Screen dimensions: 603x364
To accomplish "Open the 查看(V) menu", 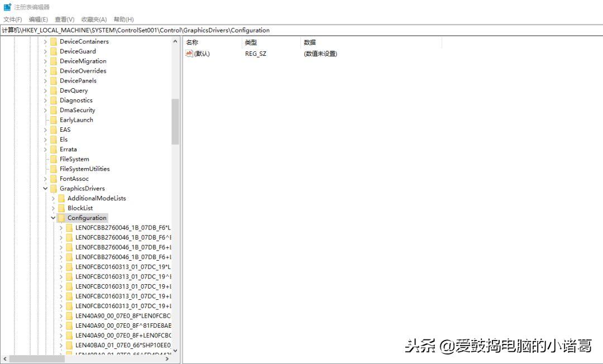I will [64, 19].
